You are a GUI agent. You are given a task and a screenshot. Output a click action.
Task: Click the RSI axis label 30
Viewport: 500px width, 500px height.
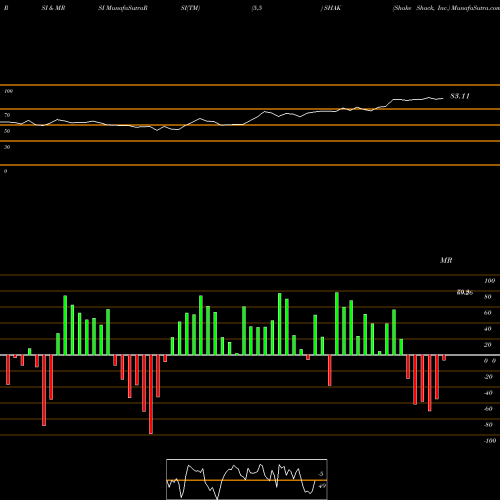(7, 147)
